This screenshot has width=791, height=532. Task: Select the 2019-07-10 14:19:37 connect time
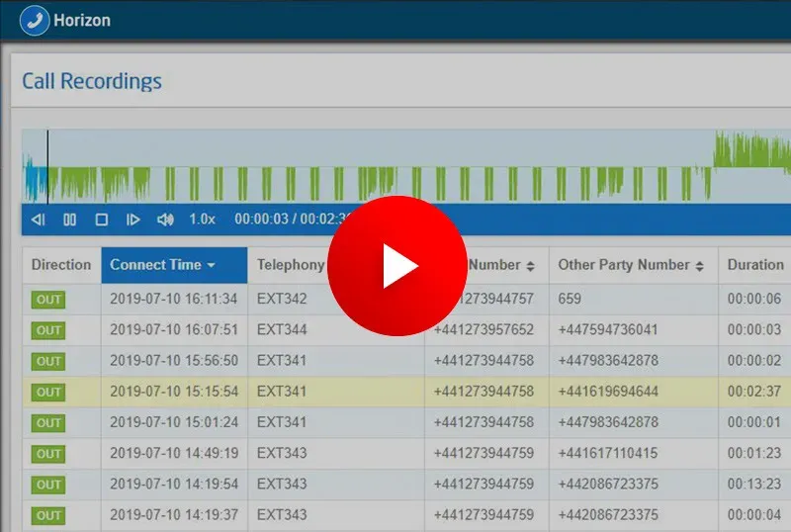pos(174,514)
